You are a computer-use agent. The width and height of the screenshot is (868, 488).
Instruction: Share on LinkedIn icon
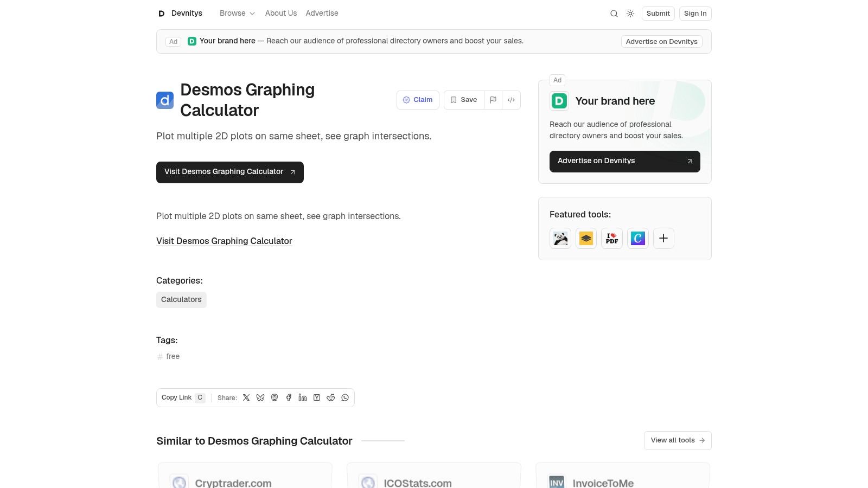point(303,397)
